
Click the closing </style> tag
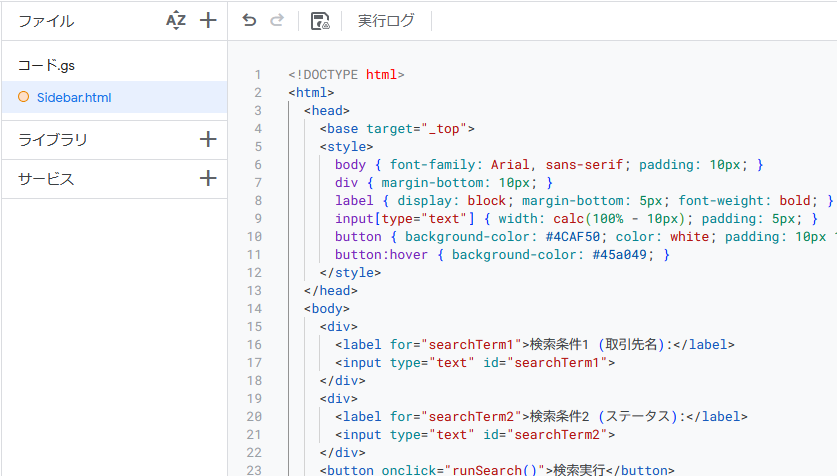click(350, 273)
